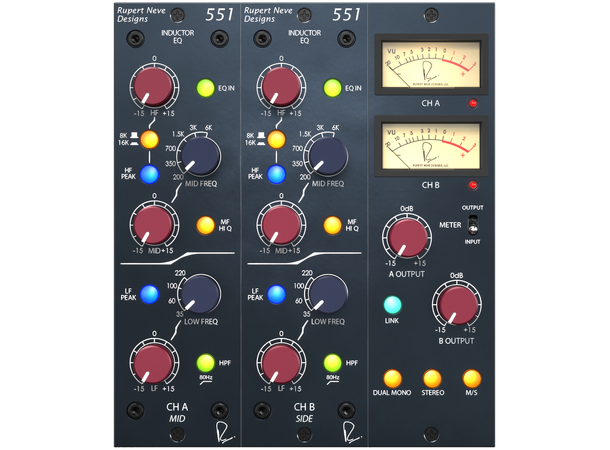Click the 551 model number on CH A
Viewport: 610px width, 450px height.
219,15
